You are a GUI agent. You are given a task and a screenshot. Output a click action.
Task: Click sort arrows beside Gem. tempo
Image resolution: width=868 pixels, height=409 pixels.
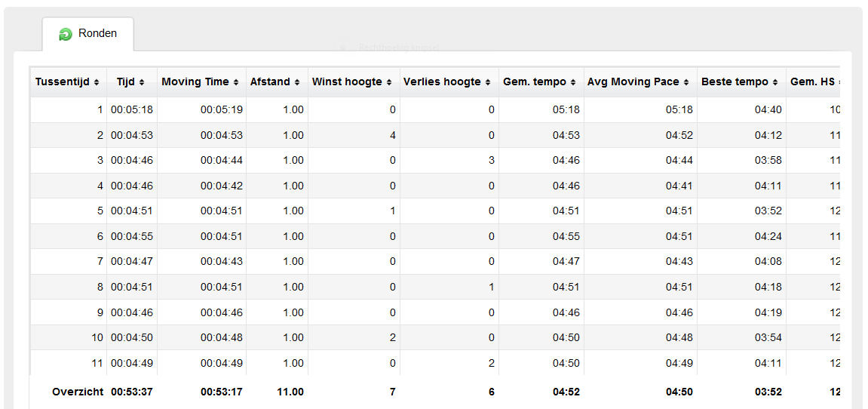[573, 82]
